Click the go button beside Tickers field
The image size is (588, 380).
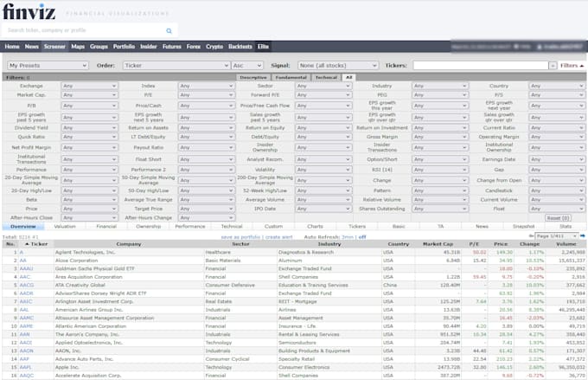click(553, 65)
